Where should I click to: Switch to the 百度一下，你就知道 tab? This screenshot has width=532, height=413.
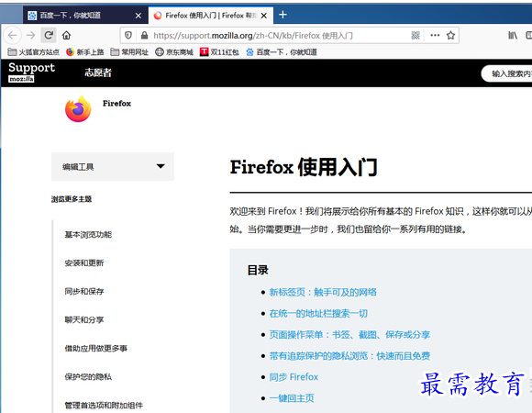[85, 16]
